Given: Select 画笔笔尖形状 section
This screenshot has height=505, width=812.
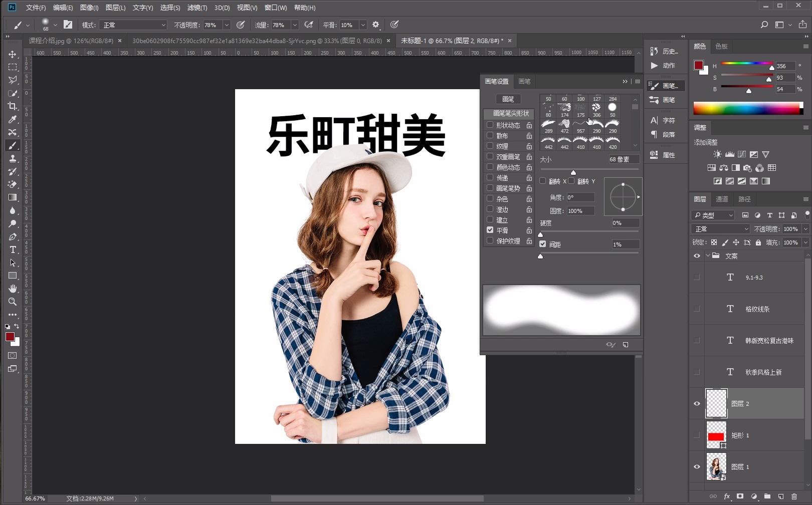Looking at the screenshot, I should [x=510, y=114].
